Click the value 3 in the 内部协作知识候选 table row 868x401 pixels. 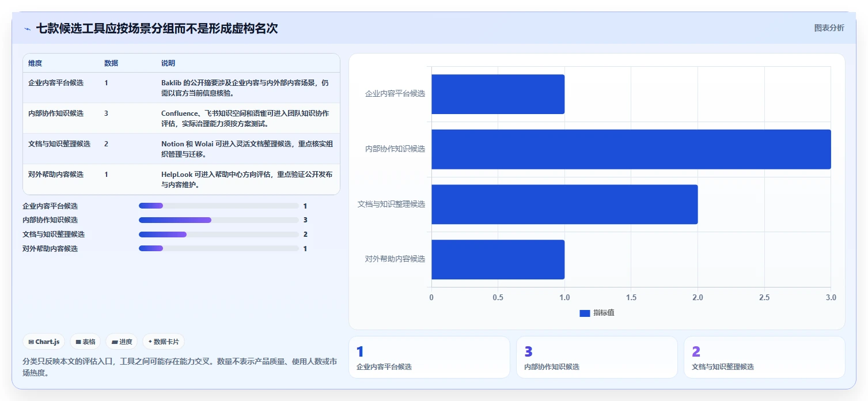[106, 114]
